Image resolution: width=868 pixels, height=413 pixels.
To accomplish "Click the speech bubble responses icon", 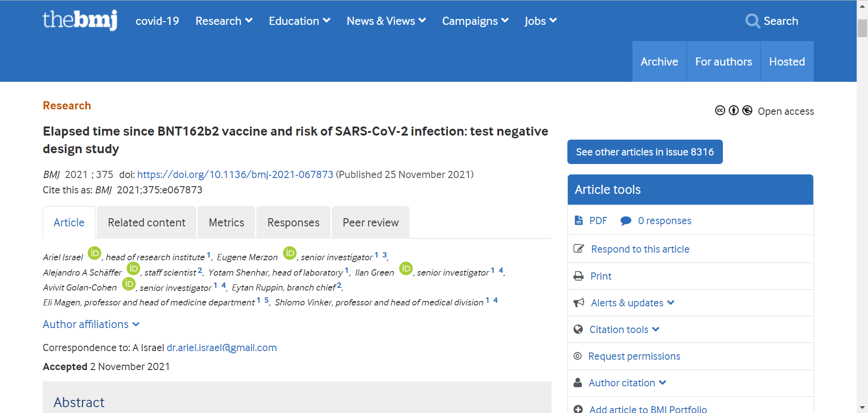I will [x=626, y=221].
